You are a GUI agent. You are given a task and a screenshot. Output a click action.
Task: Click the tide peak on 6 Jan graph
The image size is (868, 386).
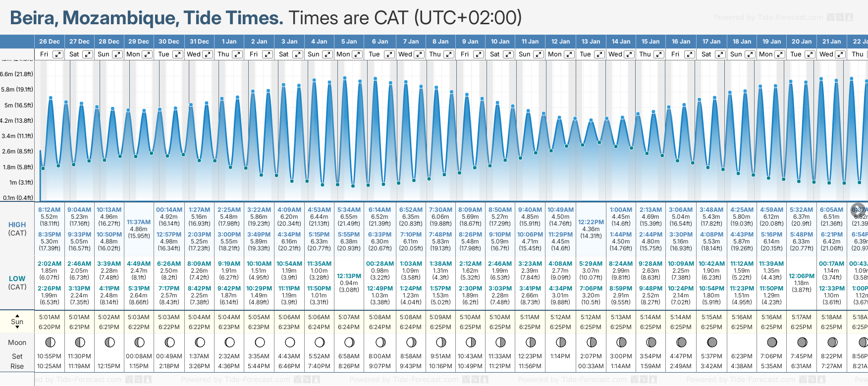[376, 79]
